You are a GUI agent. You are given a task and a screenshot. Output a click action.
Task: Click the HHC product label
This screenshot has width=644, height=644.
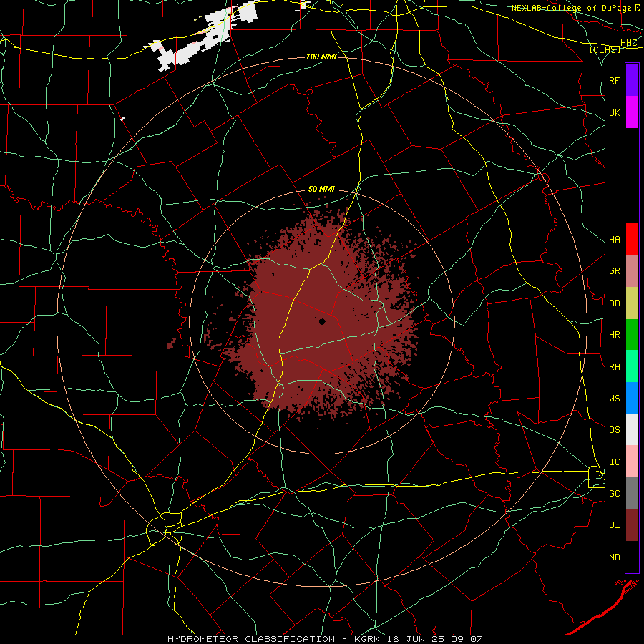tap(628, 43)
